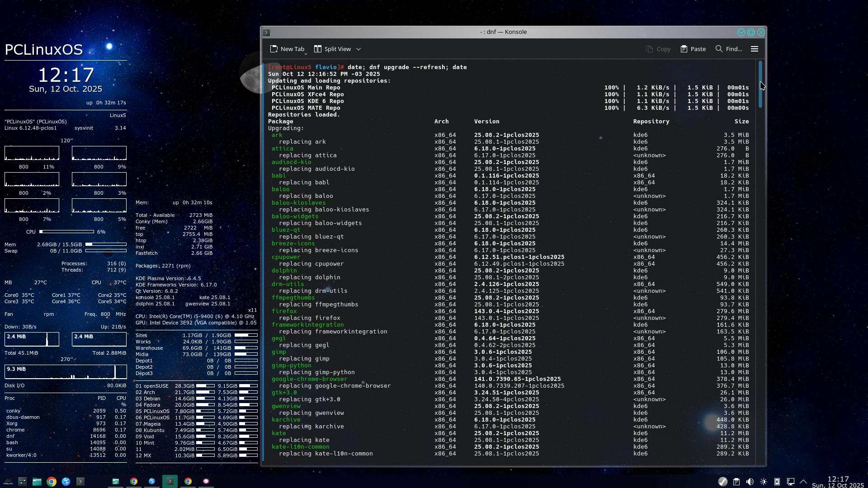Image resolution: width=868 pixels, height=488 pixels.
Task: Paste clipboard into the terminal
Action: (x=693, y=49)
